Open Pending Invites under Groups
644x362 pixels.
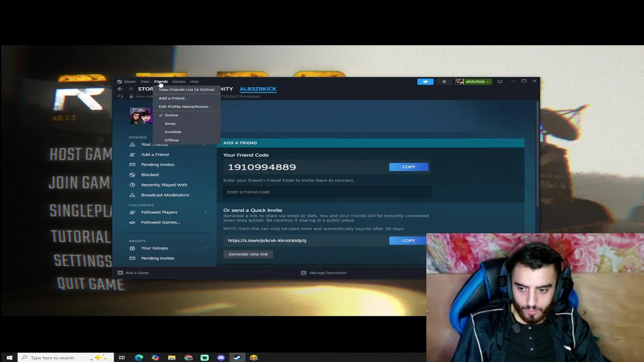[x=157, y=258]
